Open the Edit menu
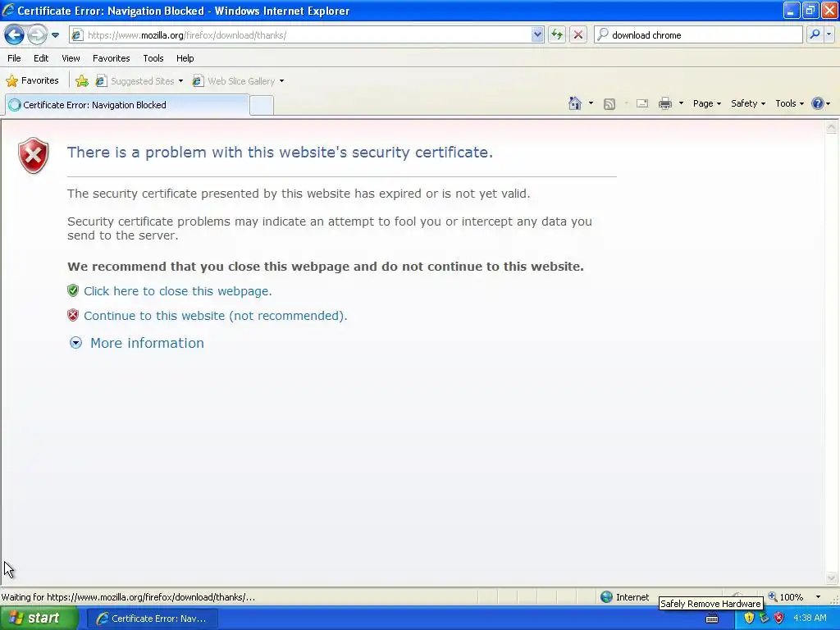This screenshot has width=840, height=630. [41, 58]
